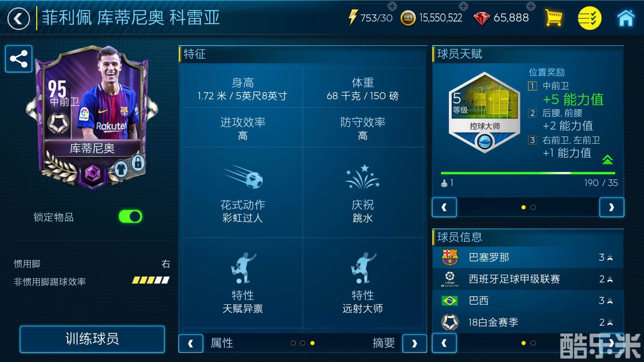Image resolution: width=644 pixels, height=362 pixels.
Task: Open the shopping cart store
Action: point(553,18)
